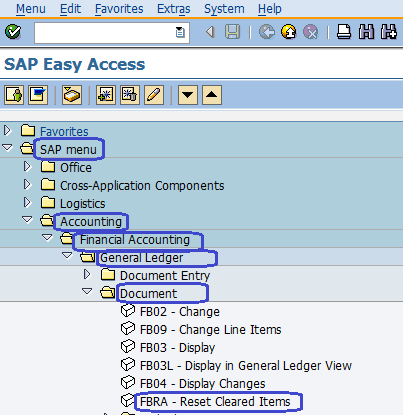This screenshot has height=415, width=404.
Task: Select the Favorites tree node
Action: [x=64, y=131]
